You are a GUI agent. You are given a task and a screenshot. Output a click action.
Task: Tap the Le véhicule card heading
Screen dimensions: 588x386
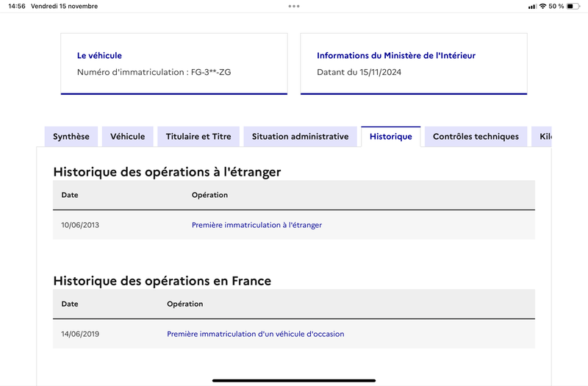[99, 56]
